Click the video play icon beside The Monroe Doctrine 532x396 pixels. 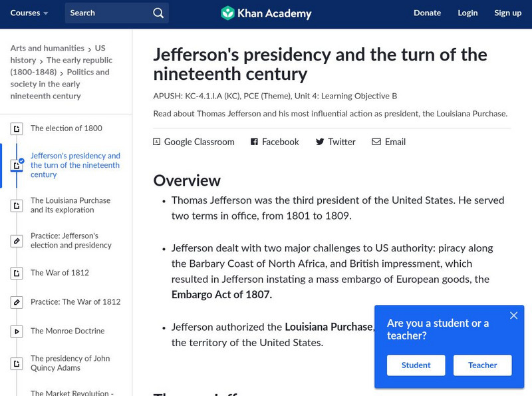pos(17,331)
